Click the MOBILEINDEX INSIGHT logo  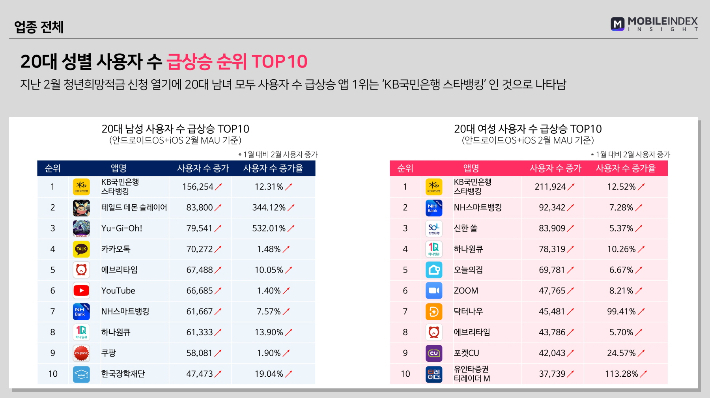click(x=654, y=24)
